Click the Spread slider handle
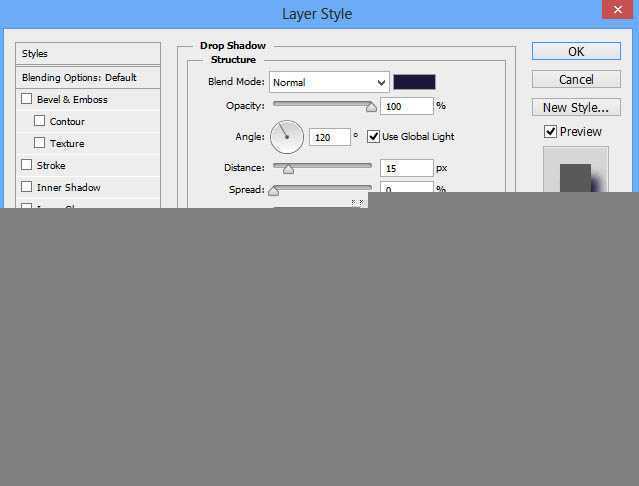The height and width of the screenshot is (486, 639). click(x=273, y=191)
